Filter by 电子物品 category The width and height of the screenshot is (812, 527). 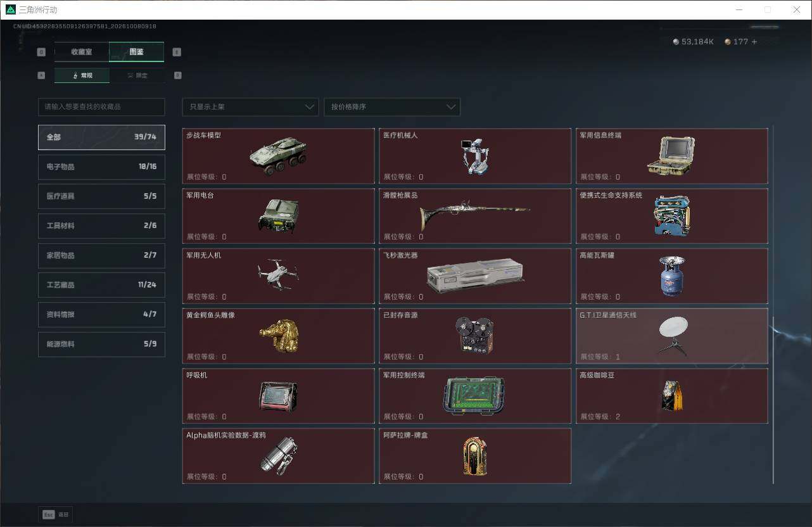(101, 167)
